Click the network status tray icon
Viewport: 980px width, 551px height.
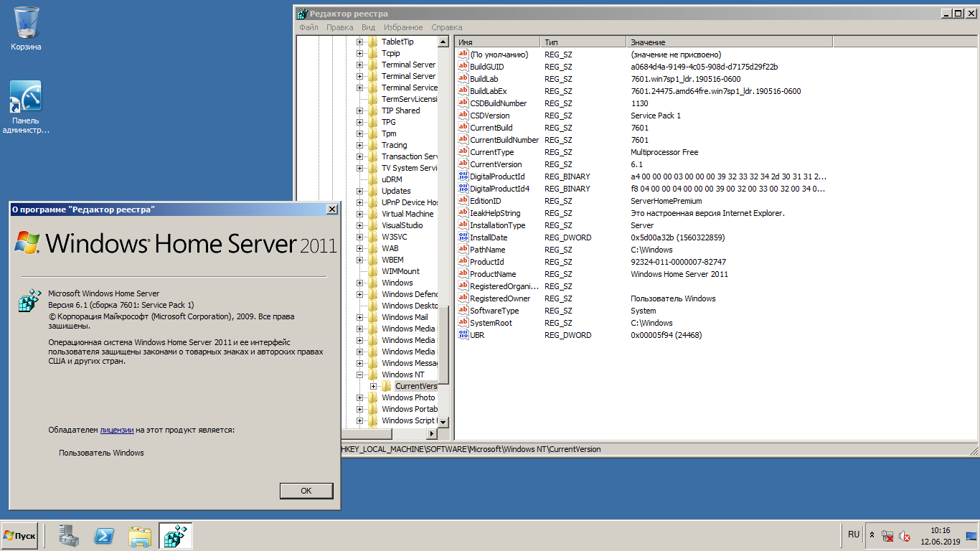[888, 536]
